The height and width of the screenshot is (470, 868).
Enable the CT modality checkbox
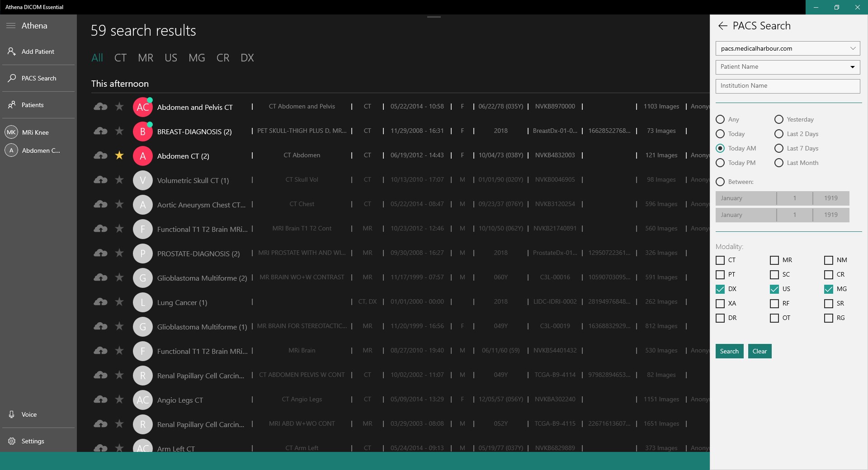(720, 260)
